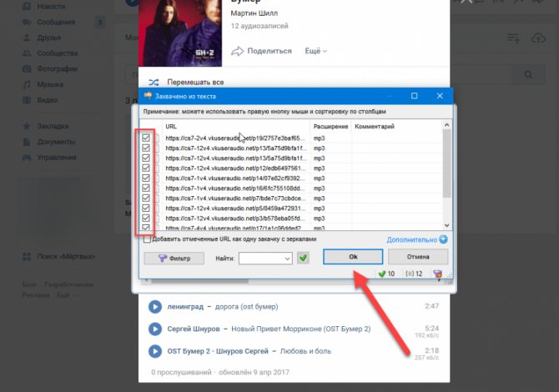Open Закладки in VK sidebar

coord(53,126)
